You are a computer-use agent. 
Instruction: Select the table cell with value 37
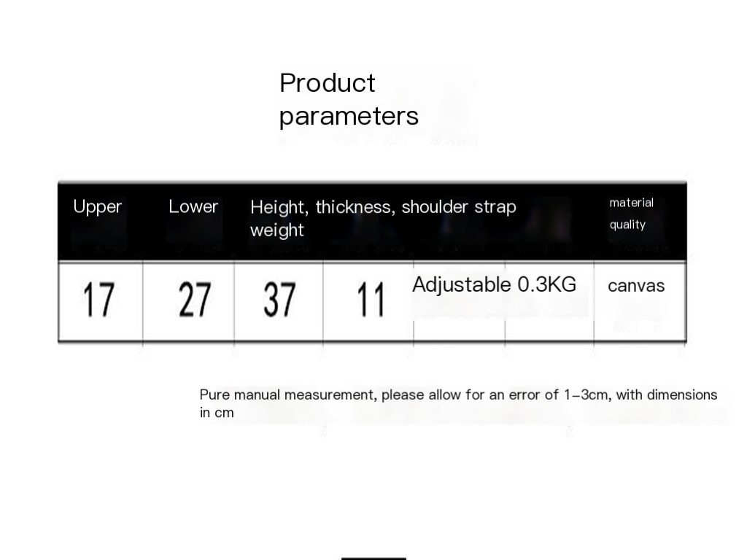(x=279, y=300)
